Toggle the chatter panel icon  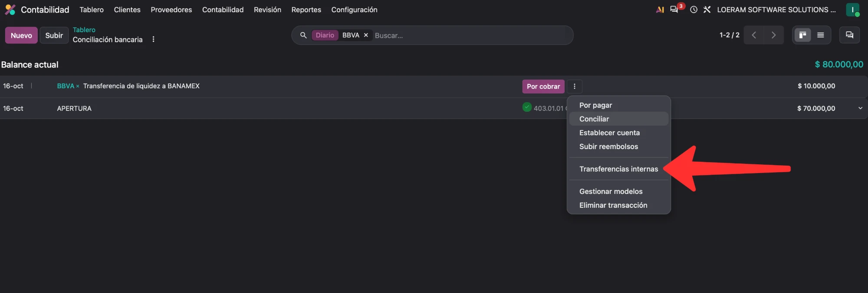click(x=849, y=35)
